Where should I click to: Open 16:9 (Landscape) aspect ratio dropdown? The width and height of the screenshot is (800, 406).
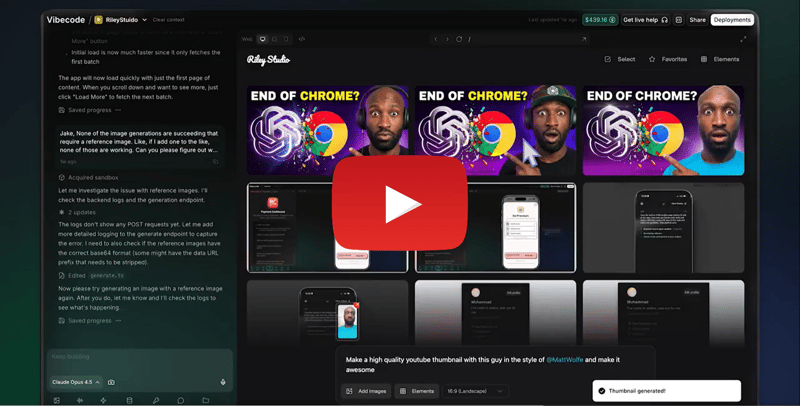tap(475, 391)
